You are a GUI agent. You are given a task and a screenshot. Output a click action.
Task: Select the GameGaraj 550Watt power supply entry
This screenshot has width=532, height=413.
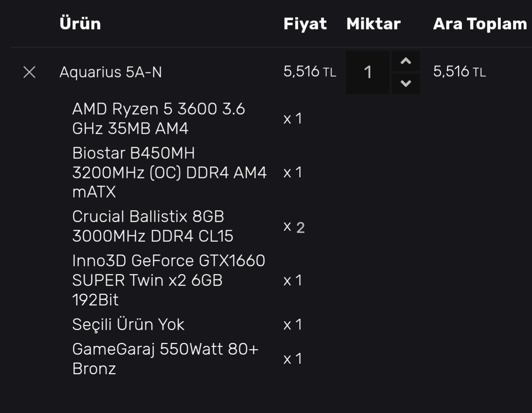(x=165, y=359)
